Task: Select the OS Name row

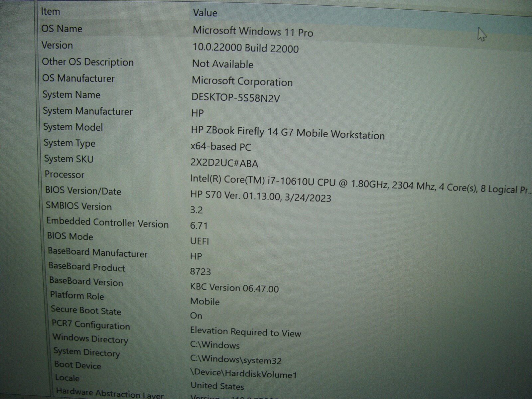Action: coord(62,29)
